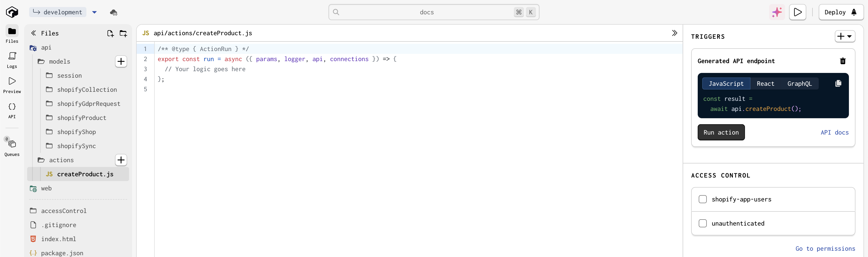Viewport: 868px width, 257px height.
Task: Create a new file icon
Action: [x=111, y=33]
